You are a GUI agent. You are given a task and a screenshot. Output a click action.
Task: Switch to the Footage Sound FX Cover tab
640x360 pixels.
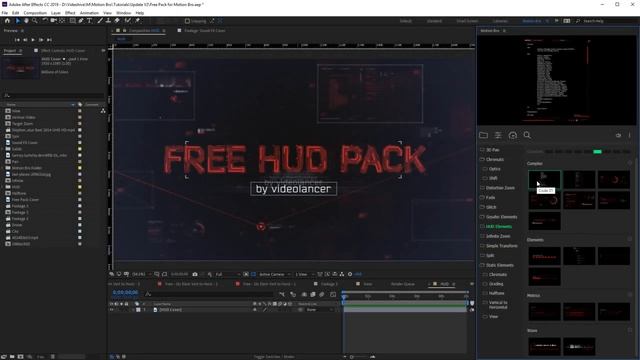pyautogui.click(x=204, y=31)
